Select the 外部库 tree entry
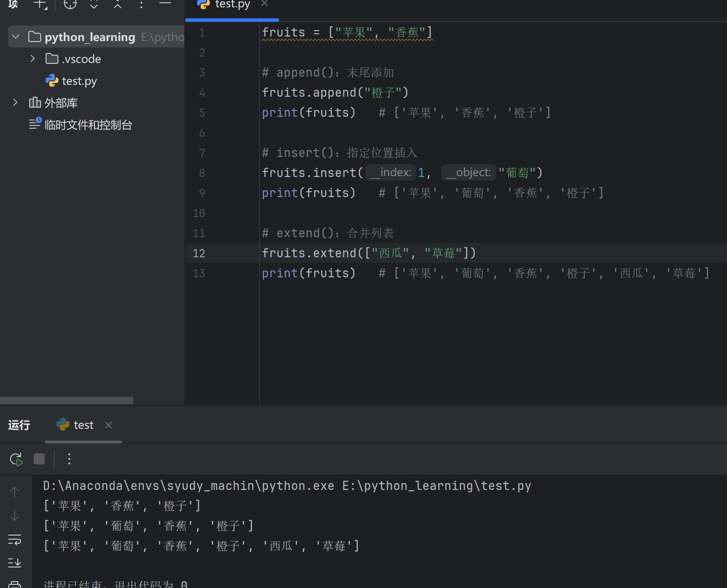Image resolution: width=727 pixels, height=588 pixels. (x=61, y=103)
